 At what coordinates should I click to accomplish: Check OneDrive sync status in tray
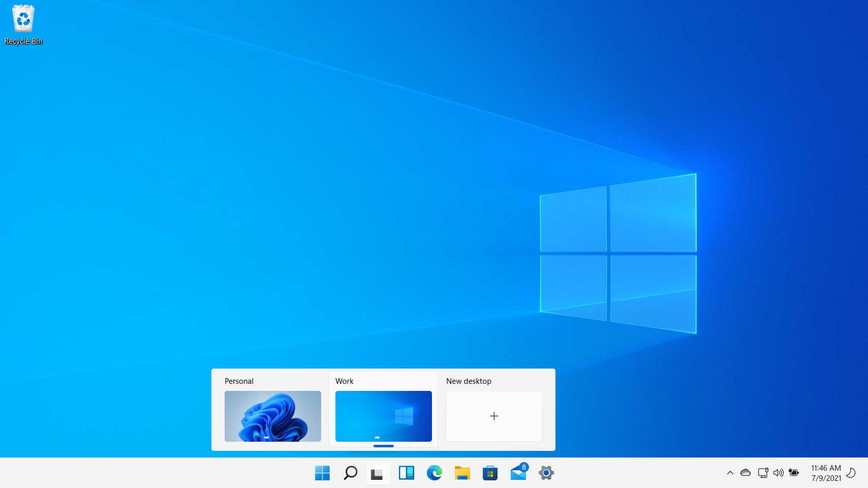[746, 473]
